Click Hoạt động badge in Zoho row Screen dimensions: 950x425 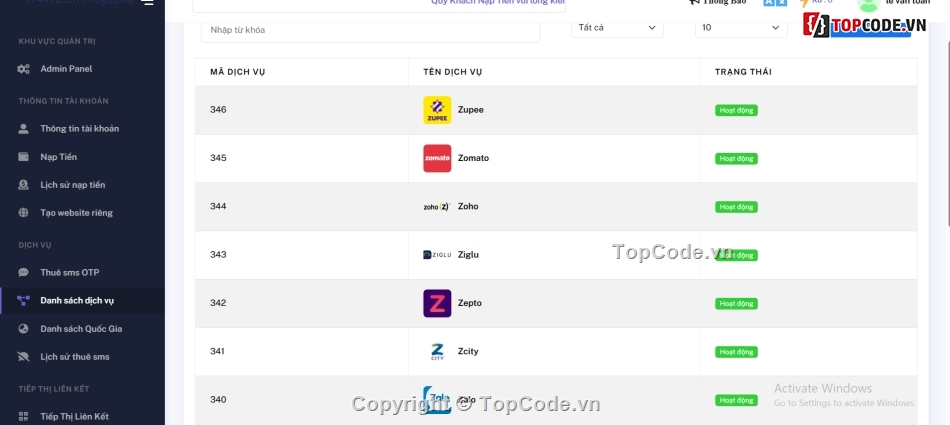pos(736,207)
